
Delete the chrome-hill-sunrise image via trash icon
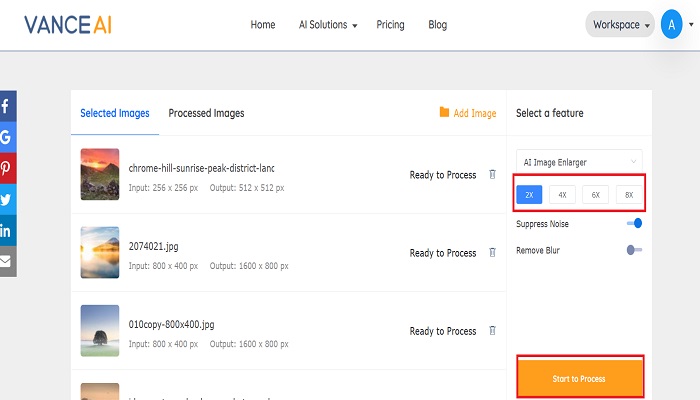point(492,174)
